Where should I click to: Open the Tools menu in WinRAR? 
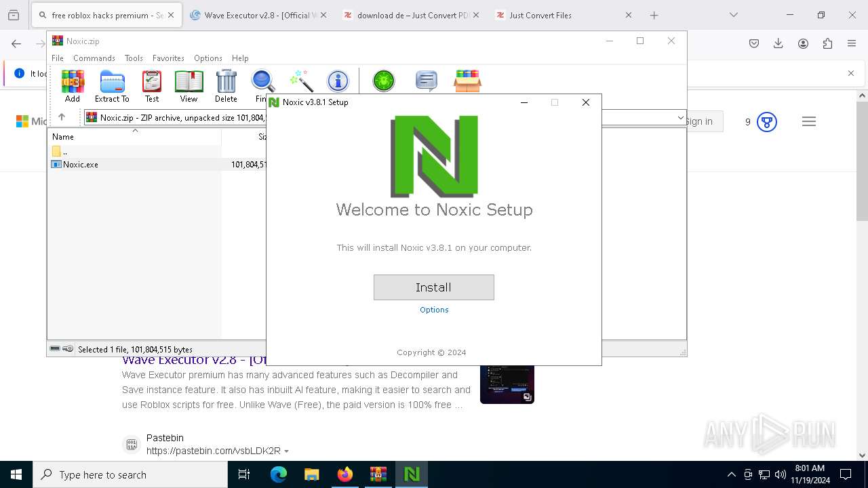tap(134, 58)
